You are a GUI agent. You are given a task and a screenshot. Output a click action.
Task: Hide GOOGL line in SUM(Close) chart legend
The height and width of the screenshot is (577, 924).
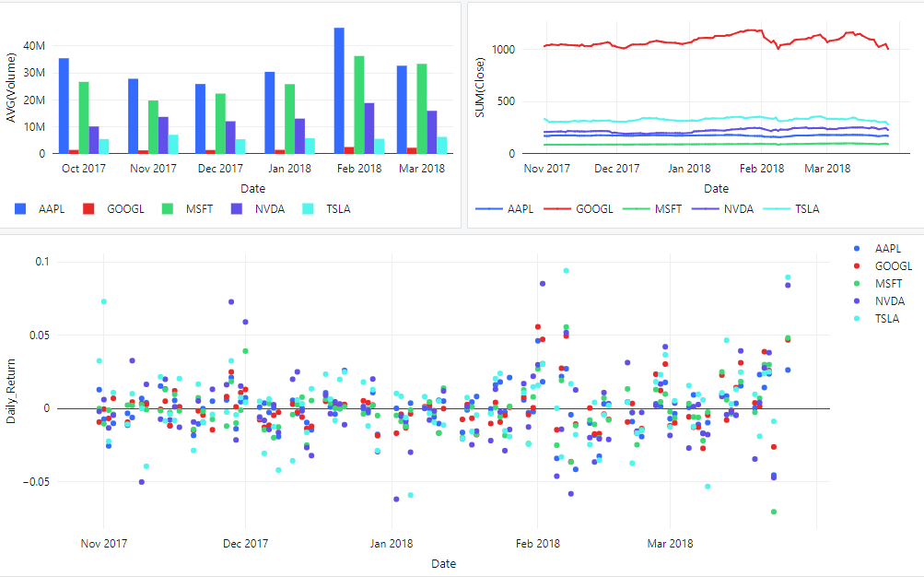point(579,208)
